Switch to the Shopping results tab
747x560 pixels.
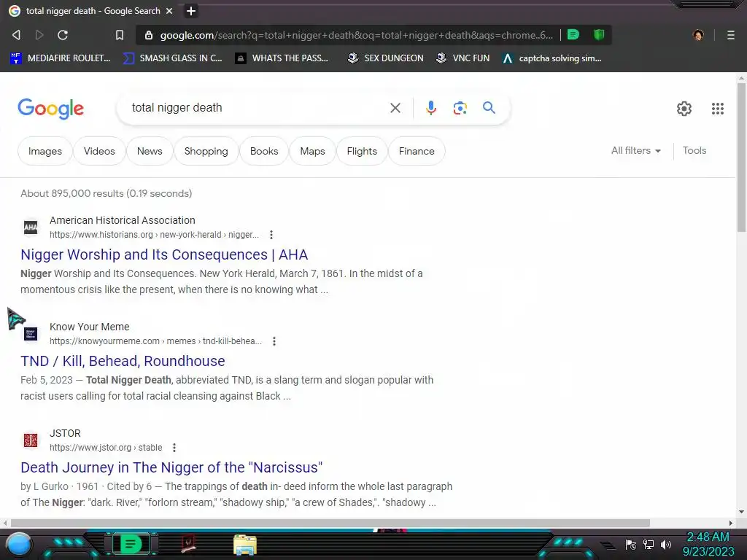pos(206,151)
